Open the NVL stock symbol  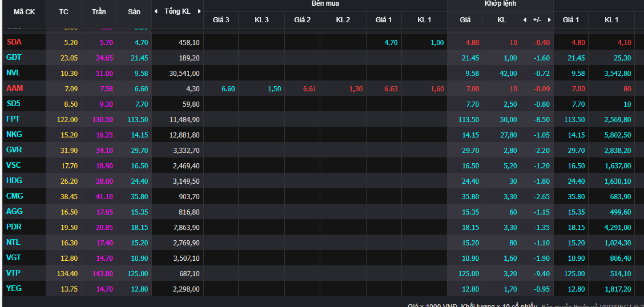pos(13,72)
